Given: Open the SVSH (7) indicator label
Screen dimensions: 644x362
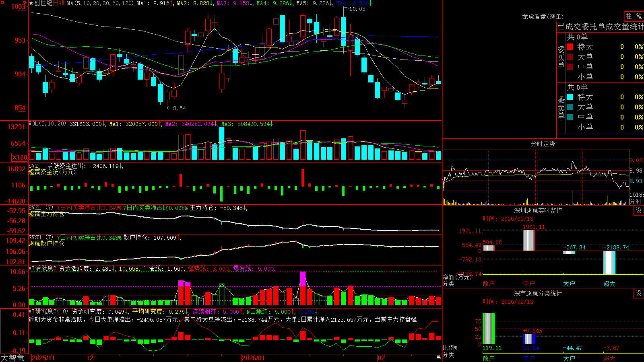Looking at the screenshot, I should tap(41, 238).
